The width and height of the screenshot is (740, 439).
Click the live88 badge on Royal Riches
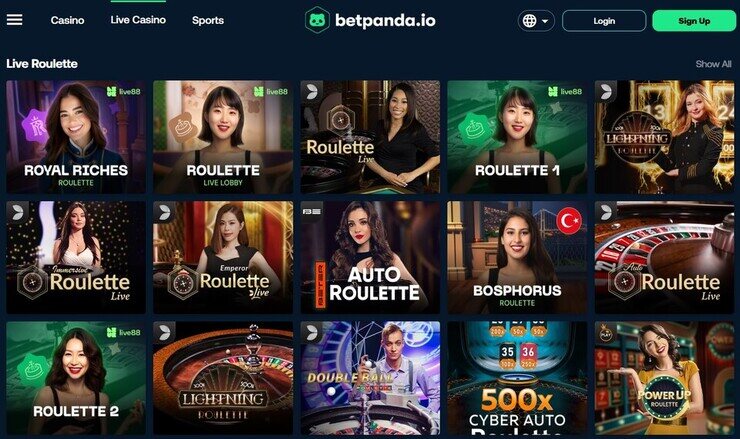point(124,92)
